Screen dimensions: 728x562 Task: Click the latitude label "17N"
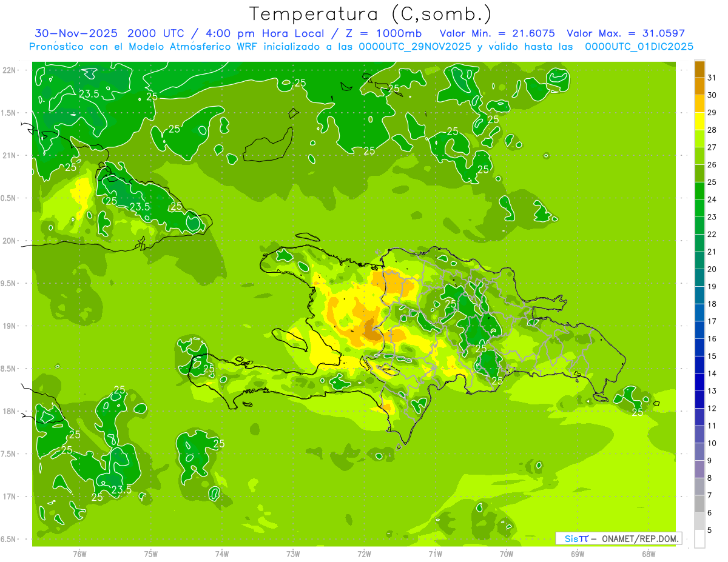pyautogui.click(x=10, y=497)
